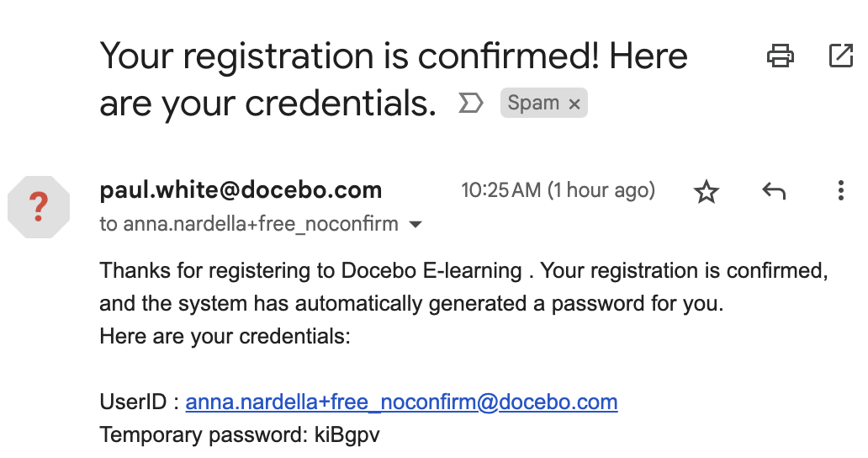Click the 'UserID :' label text
The width and height of the screenshot is (868, 458).
click(x=140, y=402)
